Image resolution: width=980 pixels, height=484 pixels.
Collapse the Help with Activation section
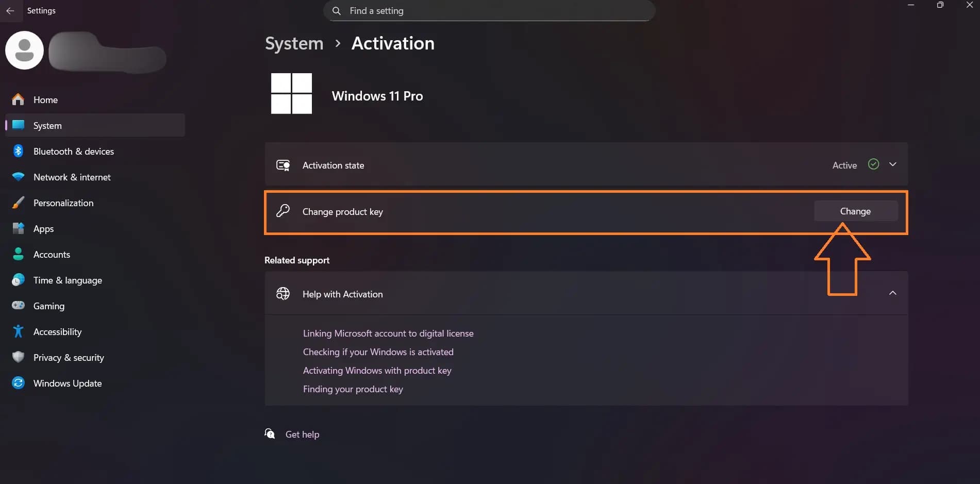(893, 293)
